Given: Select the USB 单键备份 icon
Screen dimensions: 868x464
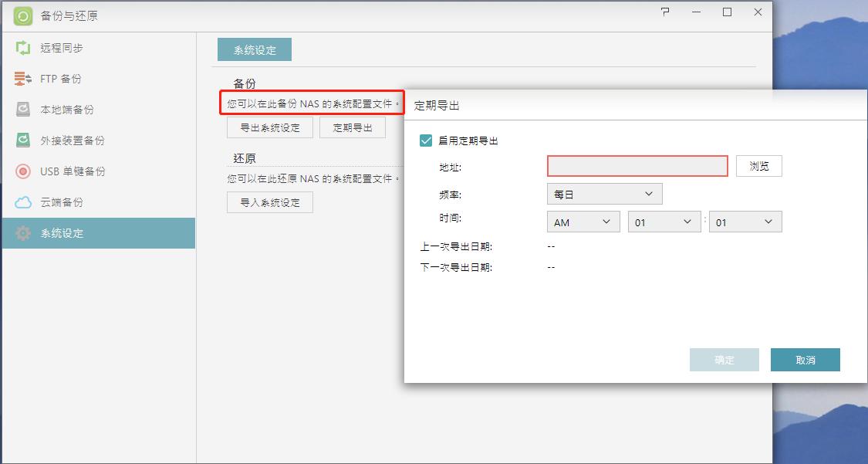Looking at the screenshot, I should coord(23,171).
